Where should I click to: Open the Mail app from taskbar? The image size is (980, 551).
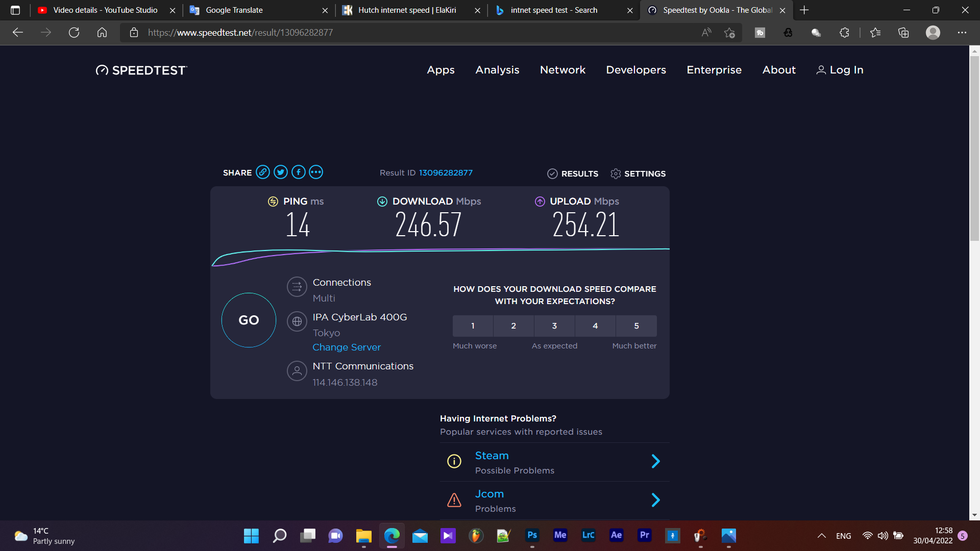click(x=420, y=536)
